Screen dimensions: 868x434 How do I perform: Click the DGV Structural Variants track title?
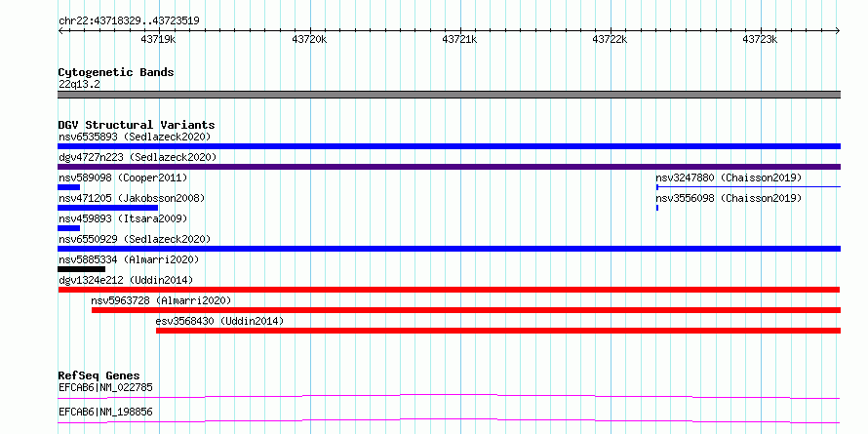tap(137, 125)
